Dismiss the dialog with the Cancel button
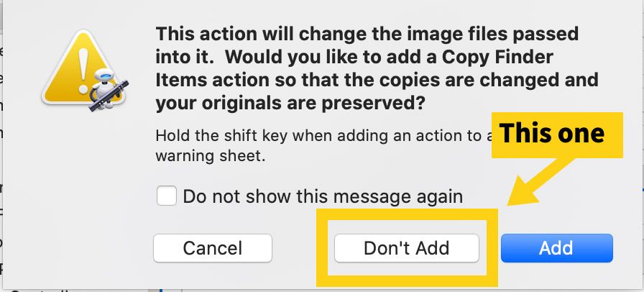Viewport: 644px width, 292px height. coord(213,248)
